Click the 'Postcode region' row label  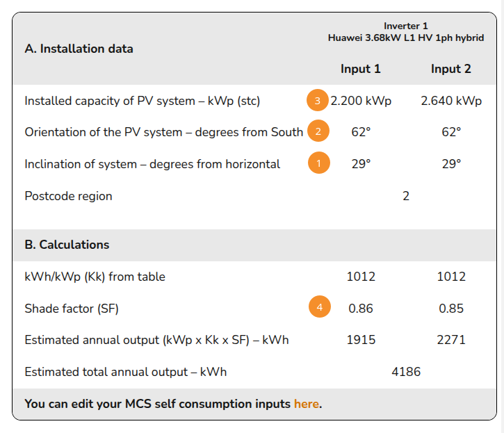coord(68,196)
